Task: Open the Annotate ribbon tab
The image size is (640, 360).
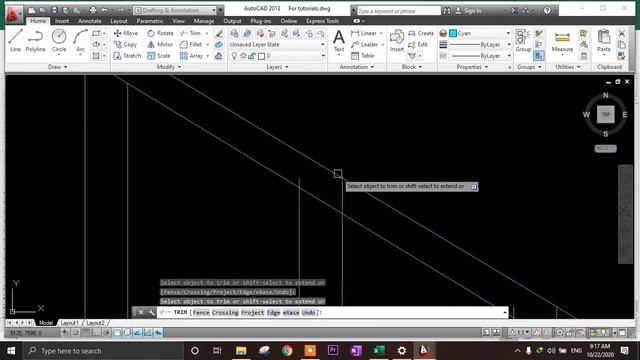Action: click(x=90, y=21)
